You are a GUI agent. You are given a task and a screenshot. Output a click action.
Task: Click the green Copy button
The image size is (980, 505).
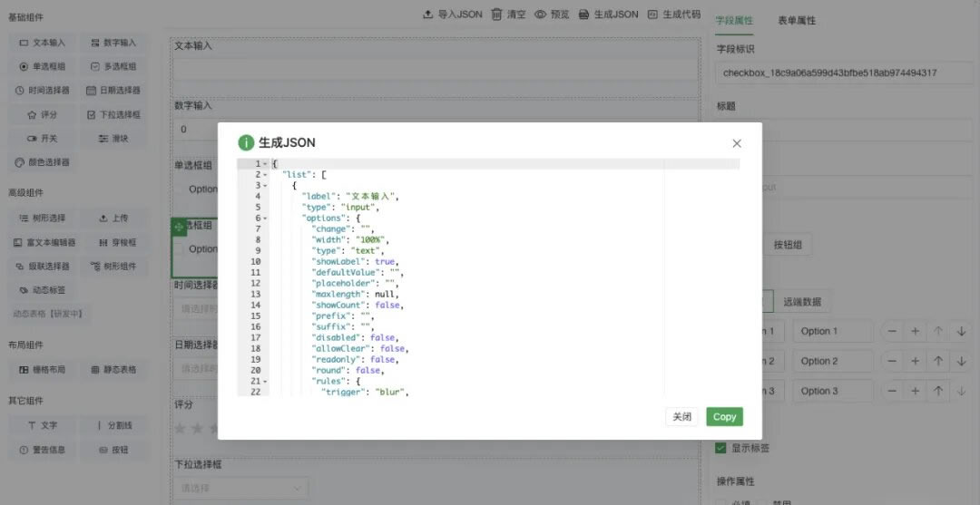[724, 417]
